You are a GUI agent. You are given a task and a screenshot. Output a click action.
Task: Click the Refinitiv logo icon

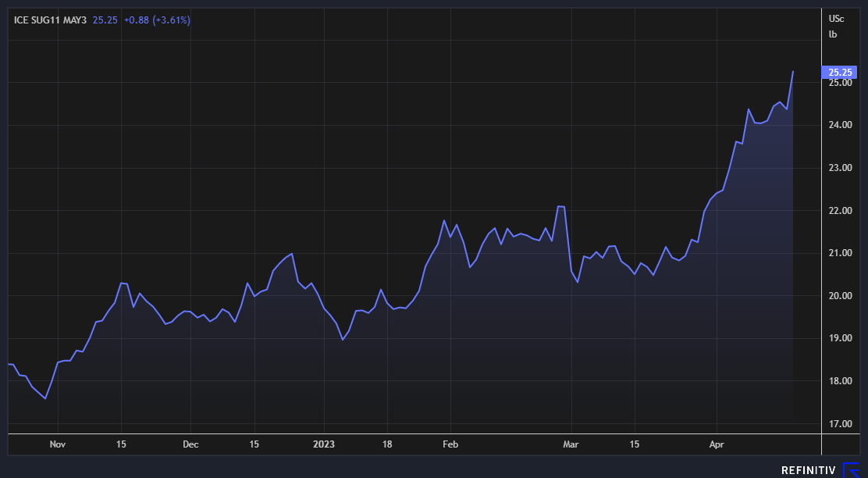pos(852,469)
